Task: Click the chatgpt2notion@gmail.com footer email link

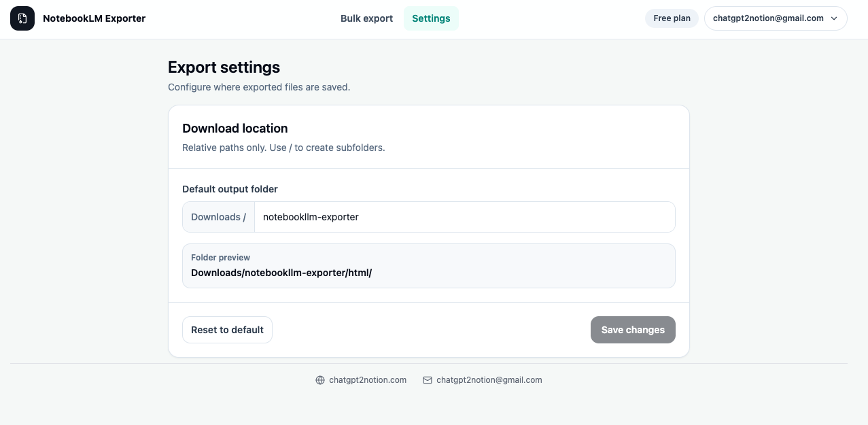Action: pyautogui.click(x=489, y=380)
